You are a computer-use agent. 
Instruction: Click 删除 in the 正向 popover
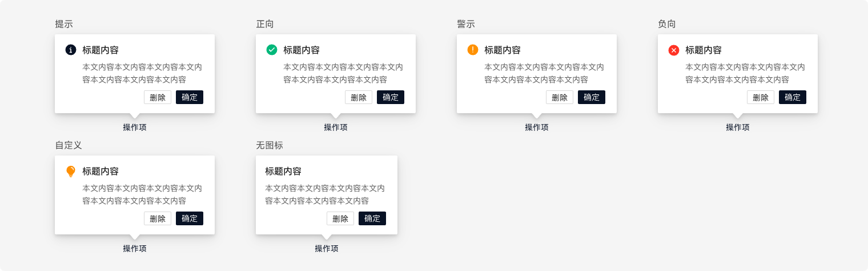(359, 97)
